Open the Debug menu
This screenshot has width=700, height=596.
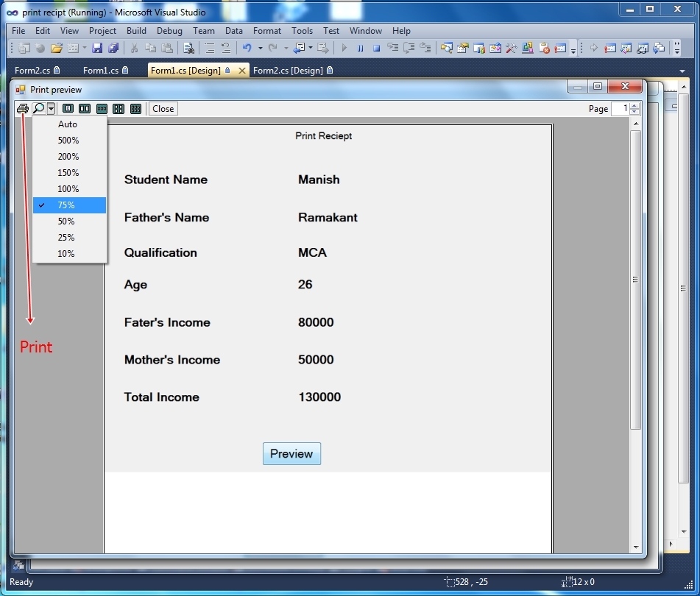[169, 31]
